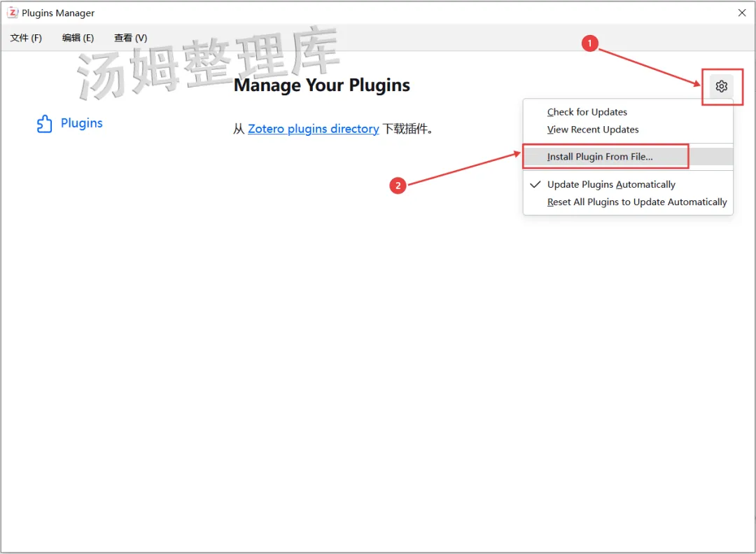Close the Plugins Manager window
The height and width of the screenshot is (554, 756).
coord(742,13)
